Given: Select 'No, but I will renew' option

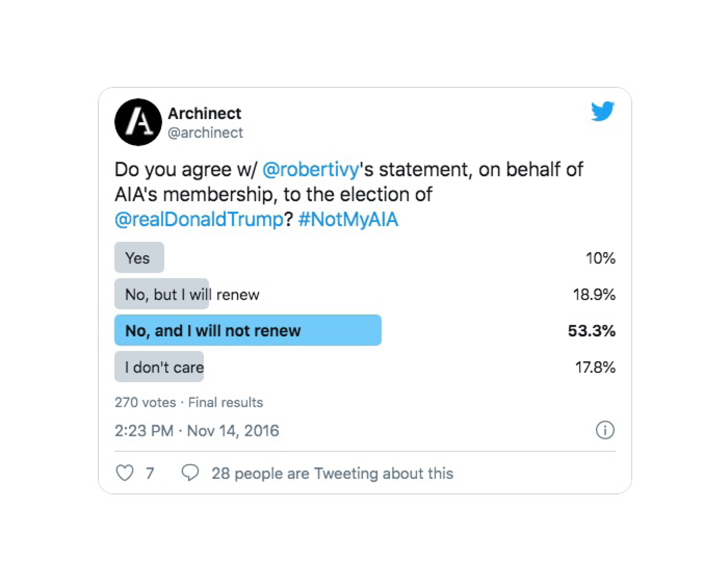Looking at the screenshot, I should [192, 294].
